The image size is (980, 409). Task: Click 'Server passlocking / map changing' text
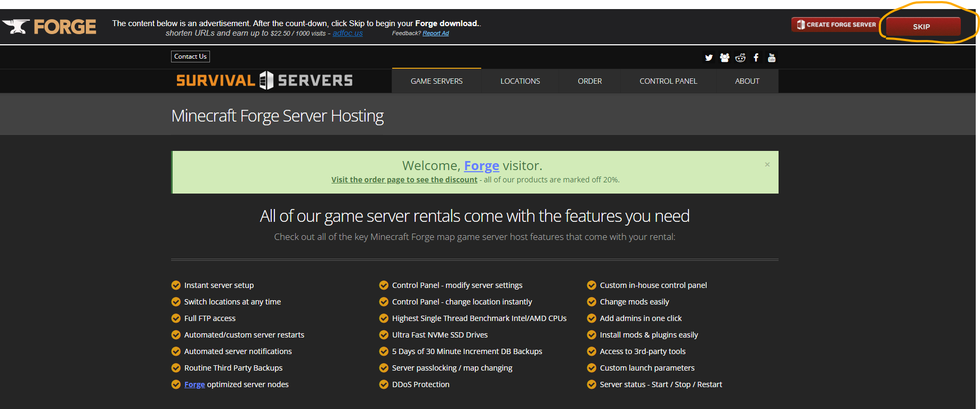tap(452, 368)
